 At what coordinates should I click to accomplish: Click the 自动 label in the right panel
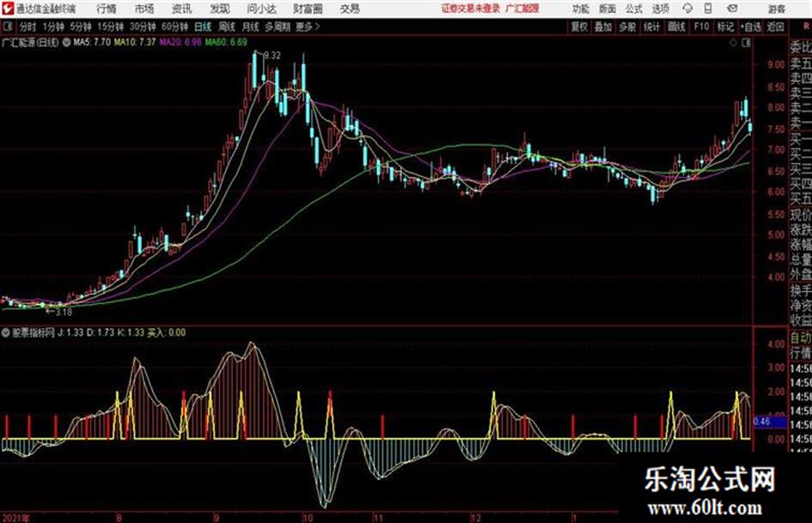pyautogui.click(x=801, y=338)
